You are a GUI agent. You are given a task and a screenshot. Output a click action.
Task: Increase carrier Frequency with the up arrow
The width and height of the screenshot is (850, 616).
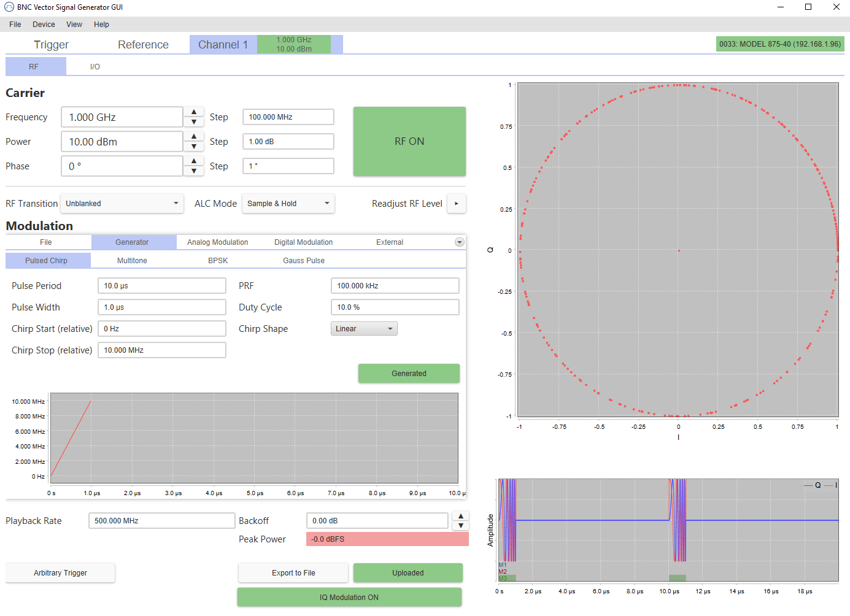(x=193, y=112)
